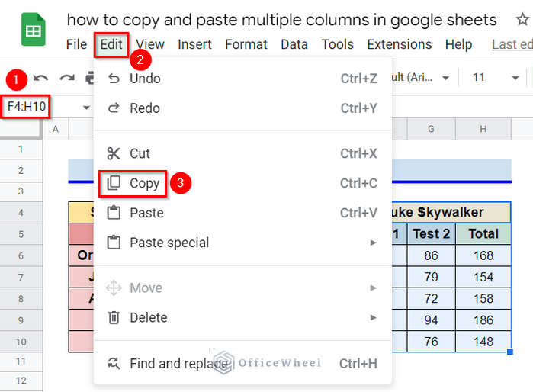Click the undo arrow in the toolbar
Screen dimensions: 533x392
point(41,78)
